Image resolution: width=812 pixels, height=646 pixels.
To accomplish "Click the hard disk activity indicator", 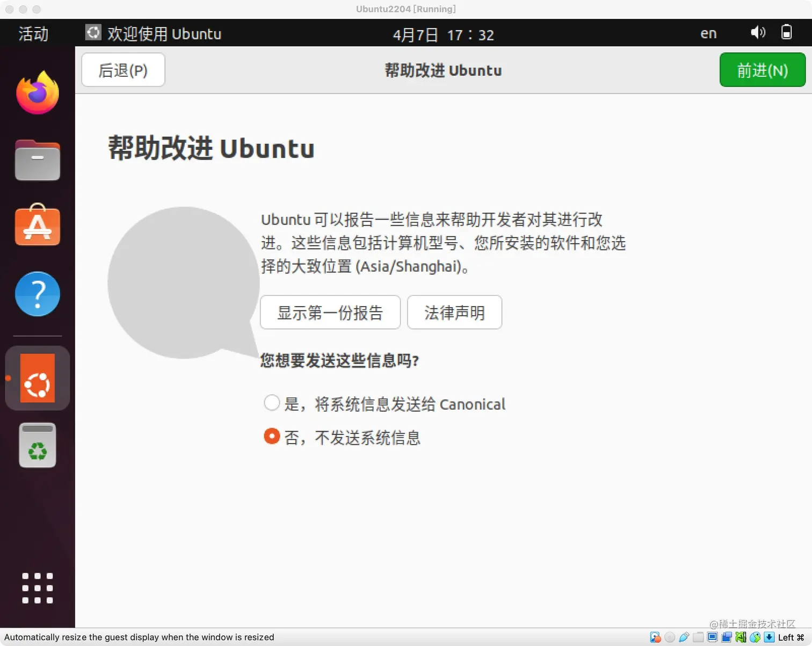I will click(x=655, y=637).
